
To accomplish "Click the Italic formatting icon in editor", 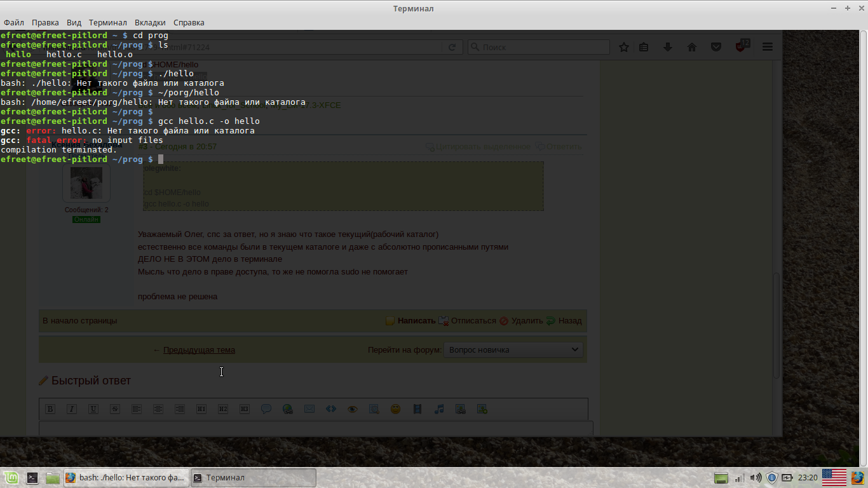I will click(x=72, y=409).
